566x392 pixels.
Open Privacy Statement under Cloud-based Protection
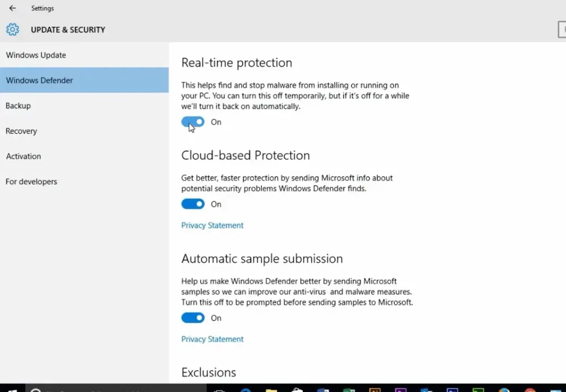212,225
